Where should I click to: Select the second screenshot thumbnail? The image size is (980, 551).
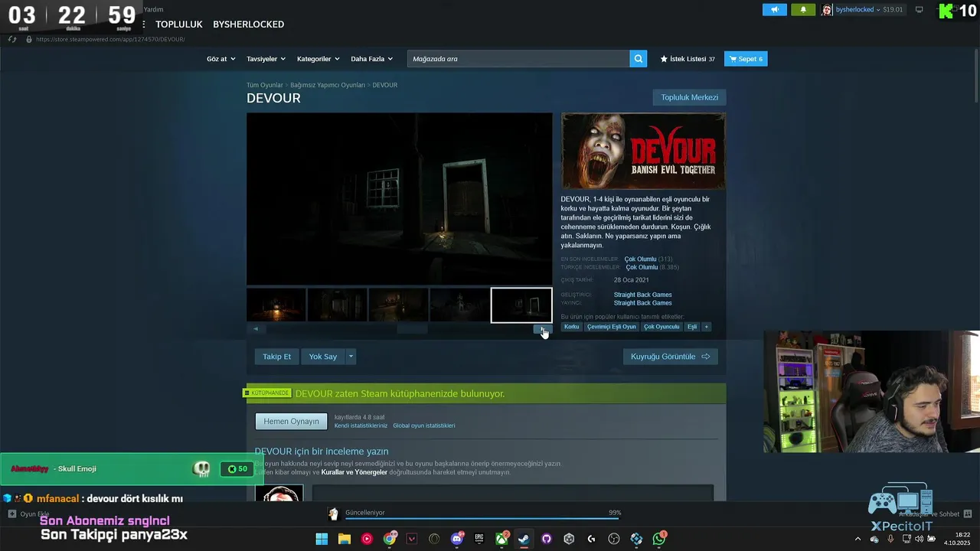(338, 305)
